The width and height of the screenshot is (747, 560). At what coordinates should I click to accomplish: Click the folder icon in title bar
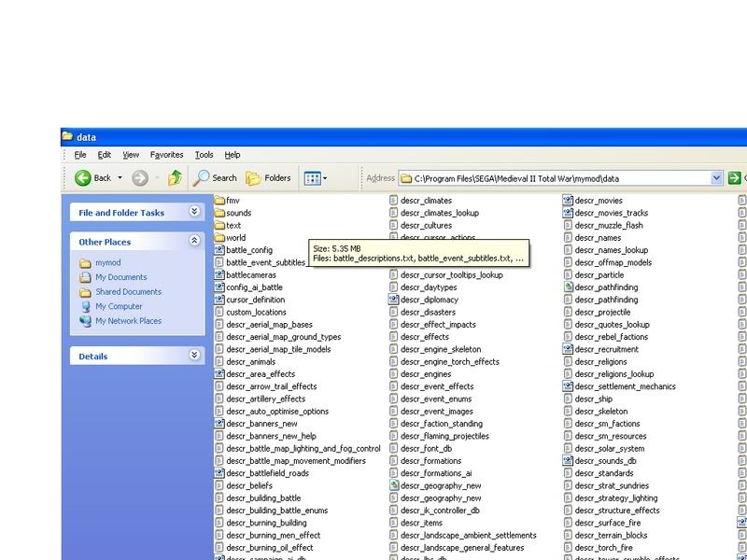tap(67, 136)
